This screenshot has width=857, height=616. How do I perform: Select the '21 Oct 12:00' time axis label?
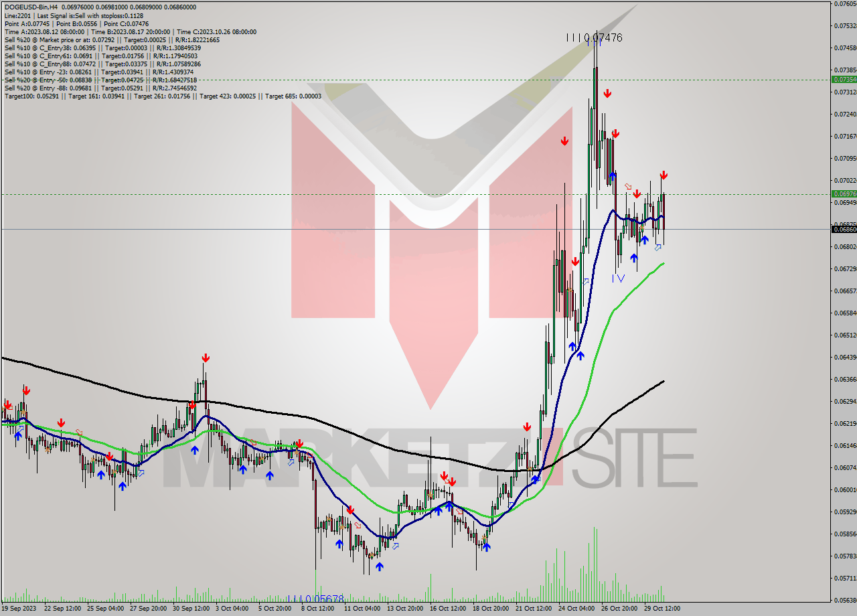tap(534, 609)
